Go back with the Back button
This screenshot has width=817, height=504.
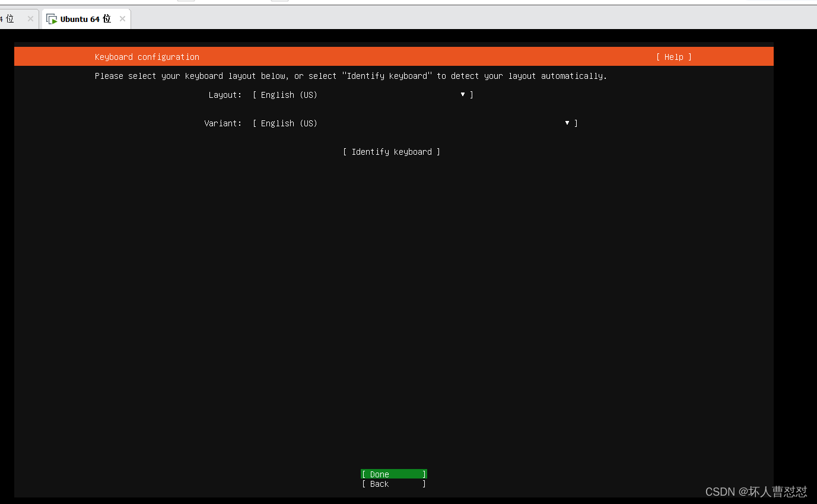click(x=394, y=484)
